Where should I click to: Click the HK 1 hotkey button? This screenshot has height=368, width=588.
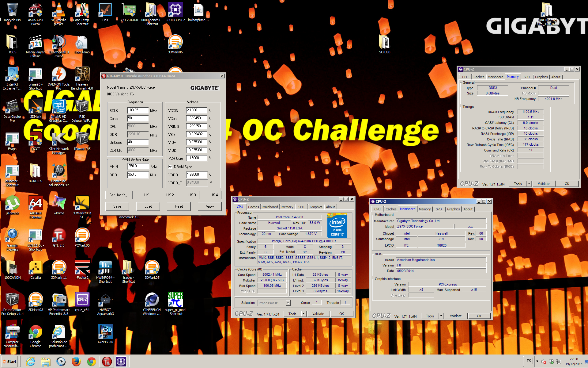tap(148, 195)
